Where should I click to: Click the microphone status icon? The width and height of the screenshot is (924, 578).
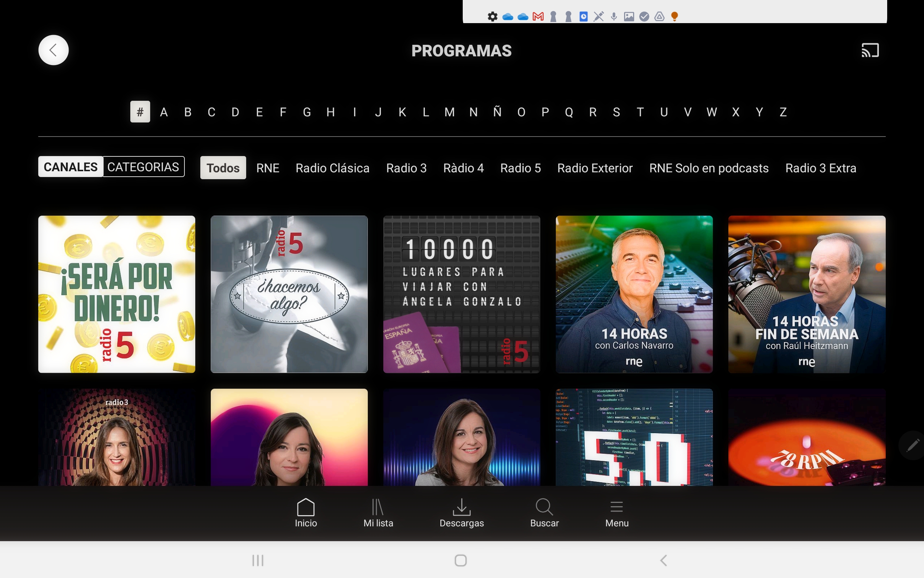pyautogui.click(x=614, y=17)
